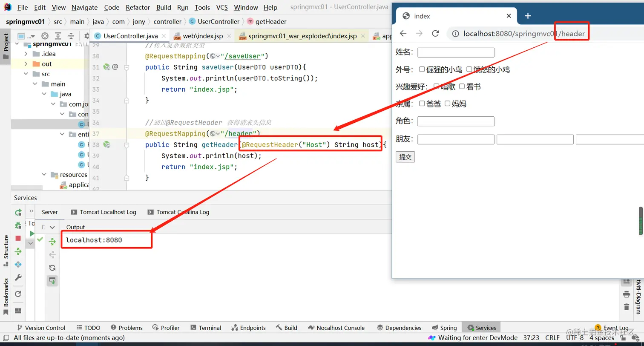Open the Endpoints tool window

(x=248, y=328)
